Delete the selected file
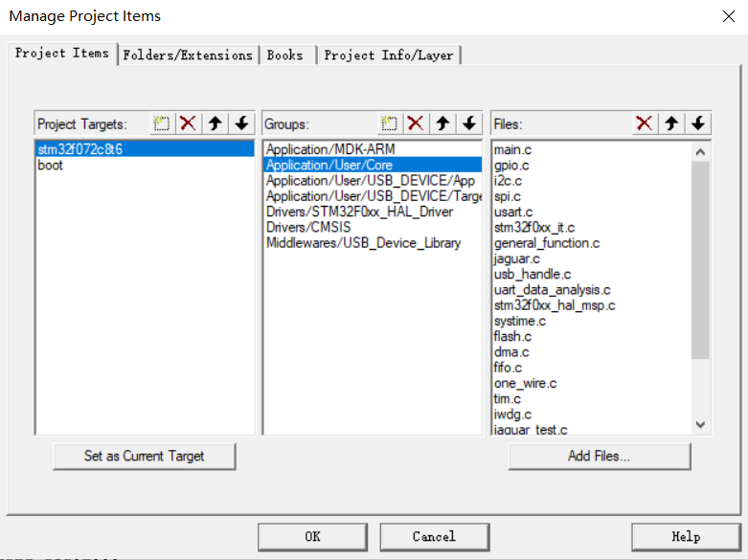The width and height of the screenshot is (748, 560). [645, 124]
